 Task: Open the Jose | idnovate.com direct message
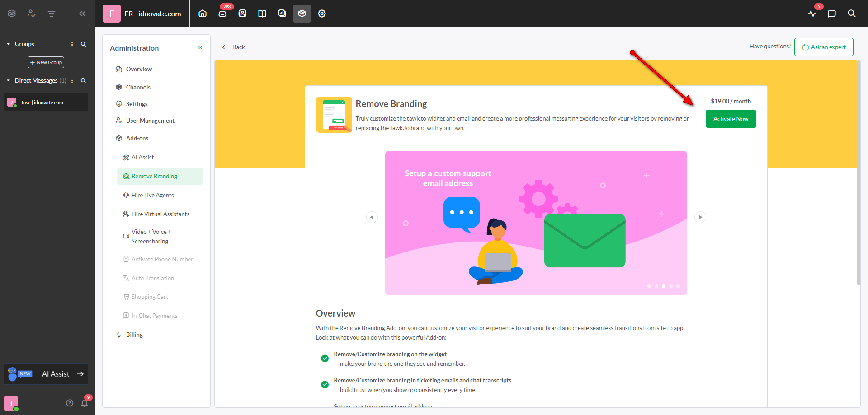point(46,102)
